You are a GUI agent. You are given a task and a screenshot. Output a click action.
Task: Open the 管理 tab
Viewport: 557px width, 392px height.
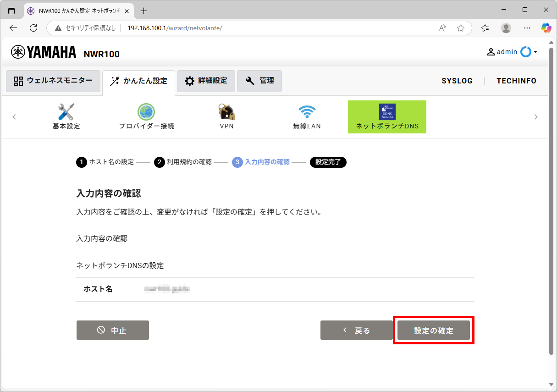point(259,81)
